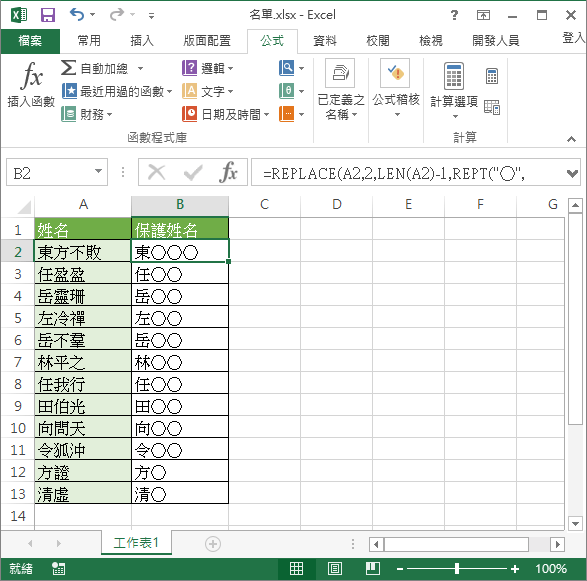Select cell containing 東方不敗
The height and width of the screenshot is (581, 587).
coord(83,252)
